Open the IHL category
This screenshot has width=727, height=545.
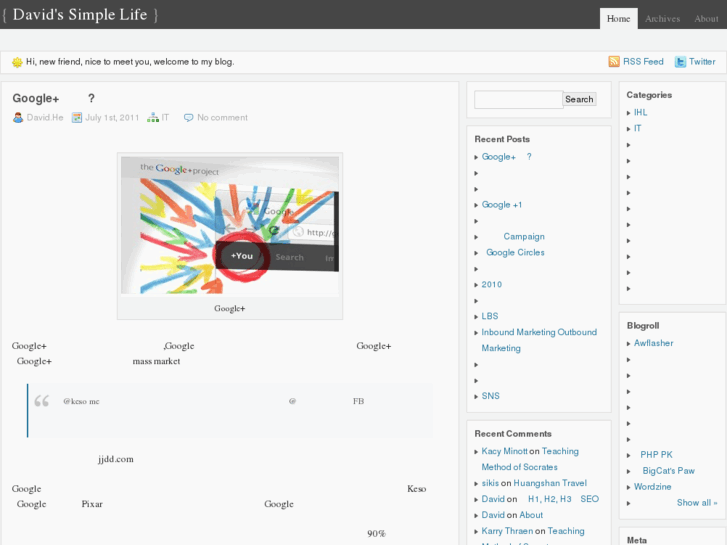pos(640,112)
